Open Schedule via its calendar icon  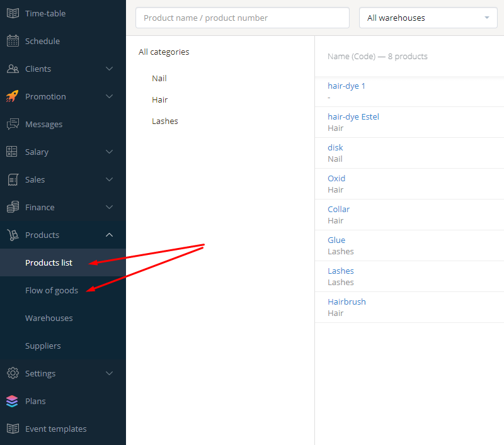(x=13, y=41)
